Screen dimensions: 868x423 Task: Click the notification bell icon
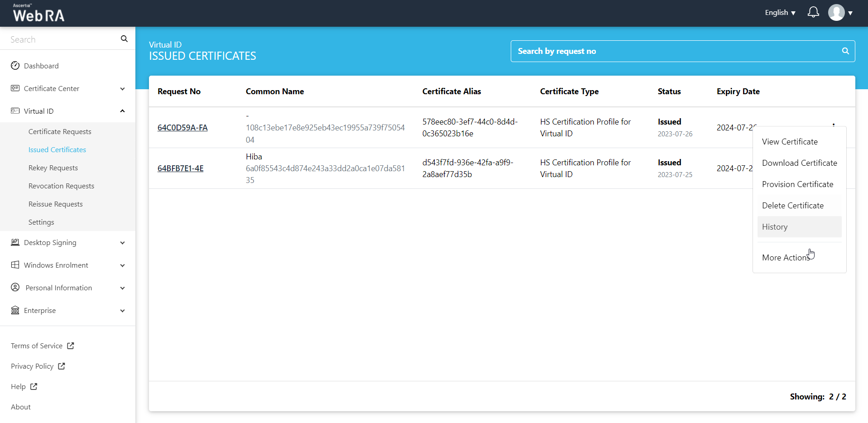click(813, 12)
